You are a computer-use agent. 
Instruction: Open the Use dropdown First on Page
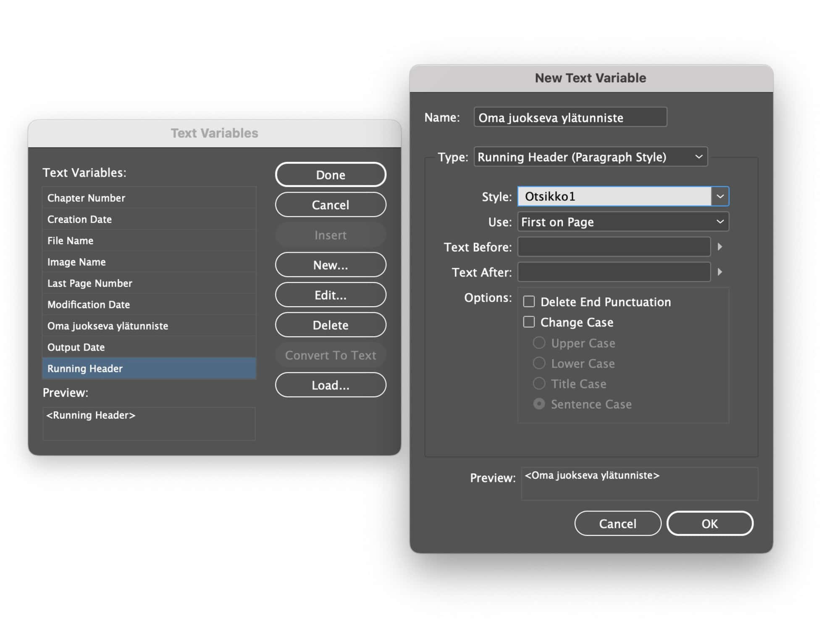click(x=623, y=221)
